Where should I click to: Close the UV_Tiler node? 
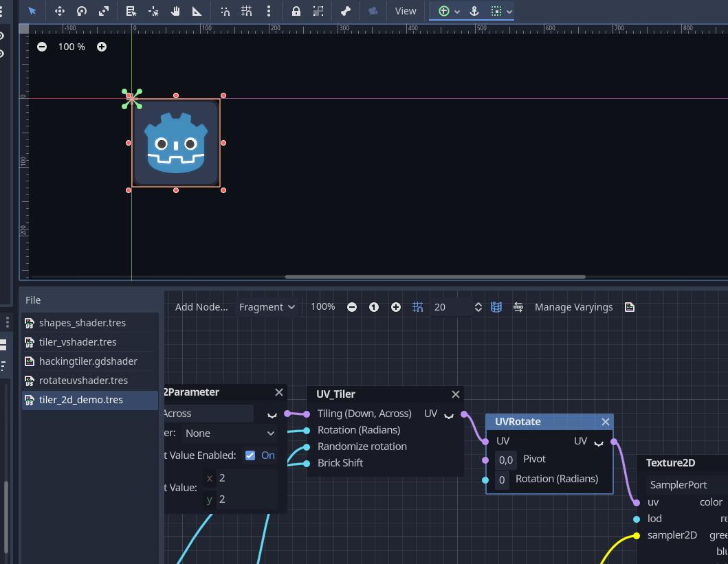pos(456,394)
